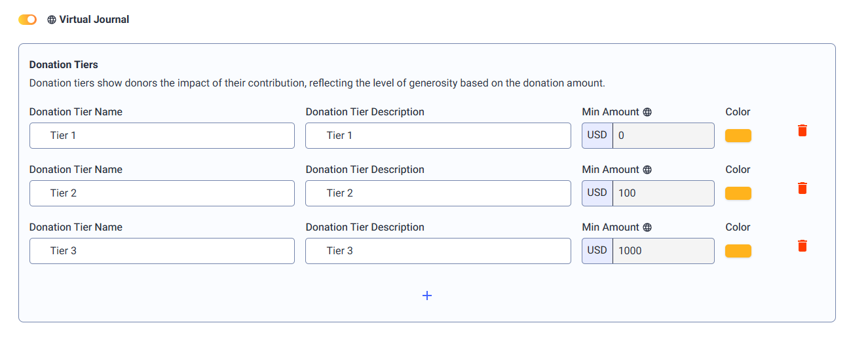Viewport: 868px width, 344px height.
Task: Edit the Tier 3 name field
Action: (x=162, y=251)
